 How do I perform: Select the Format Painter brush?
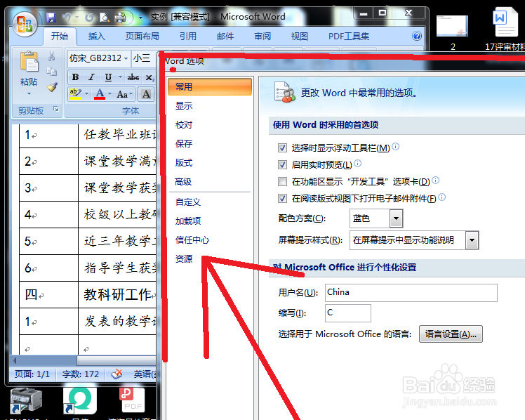[x=52, y=87]
